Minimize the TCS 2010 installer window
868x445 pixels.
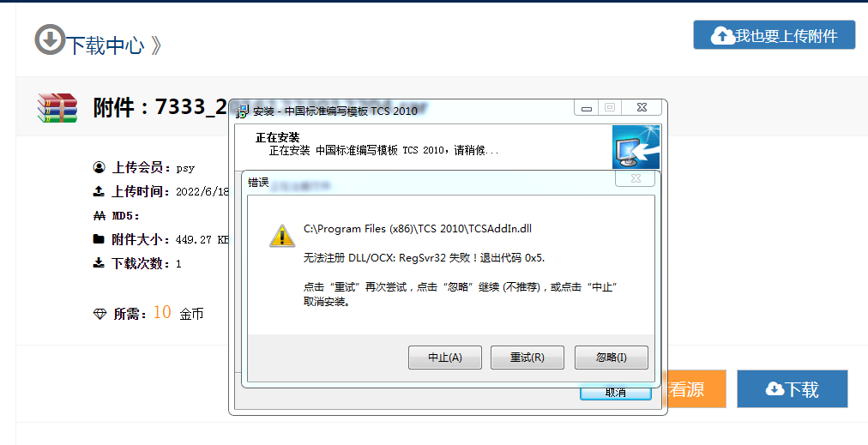pos(586,107)
